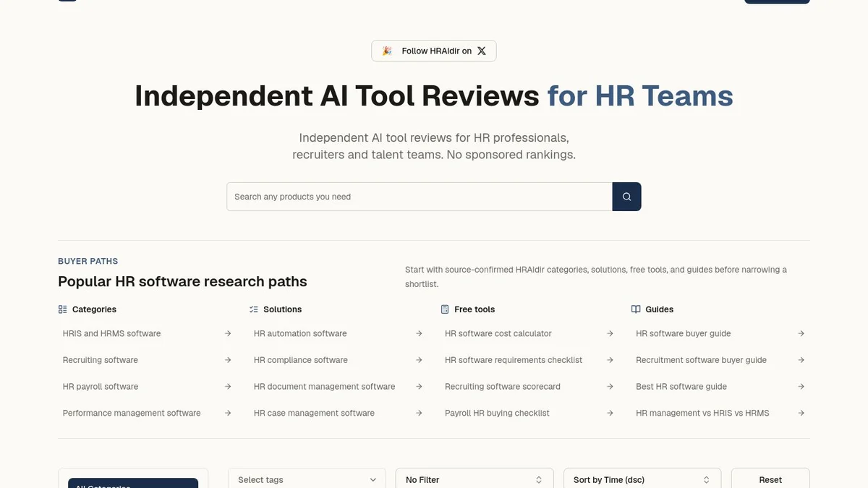Viewport: 868px width, 488px height.
Task: Open Recruiting software scorecard link
Action: tap(503, 387)
